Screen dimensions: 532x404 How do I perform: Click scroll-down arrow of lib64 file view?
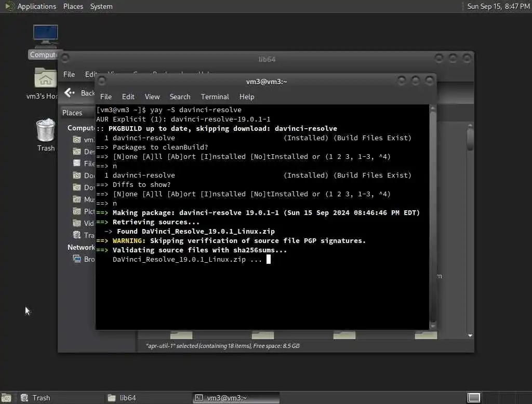point(470,335)
